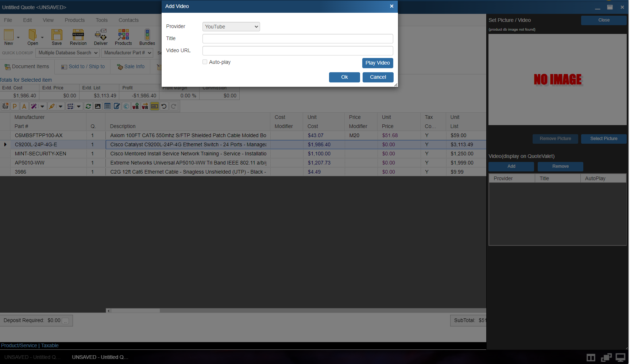Click the Select Picture button

point(604,139)
